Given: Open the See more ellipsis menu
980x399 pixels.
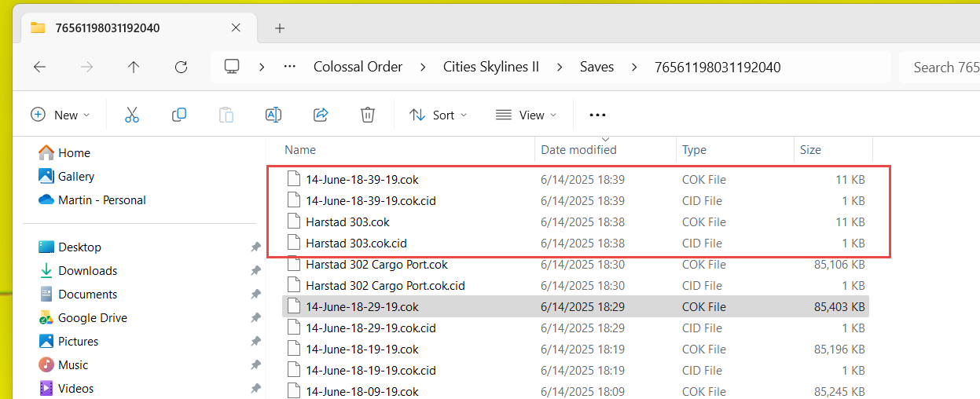Looking at the screenshot, I should [597, 115].
